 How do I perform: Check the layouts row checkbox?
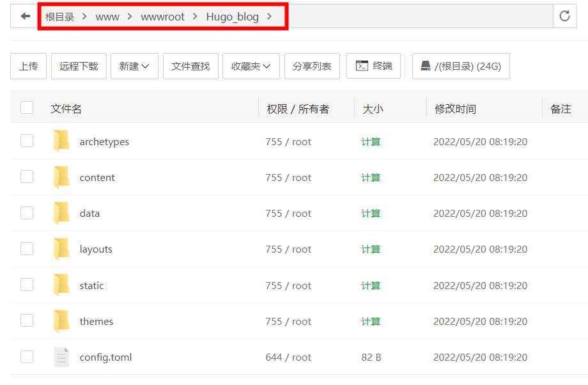(27, 249)
